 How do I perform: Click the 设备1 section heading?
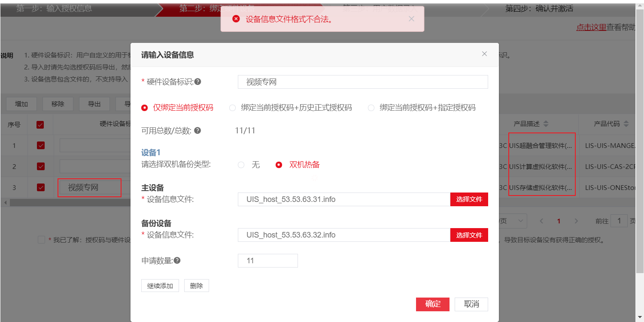(151, 153)
